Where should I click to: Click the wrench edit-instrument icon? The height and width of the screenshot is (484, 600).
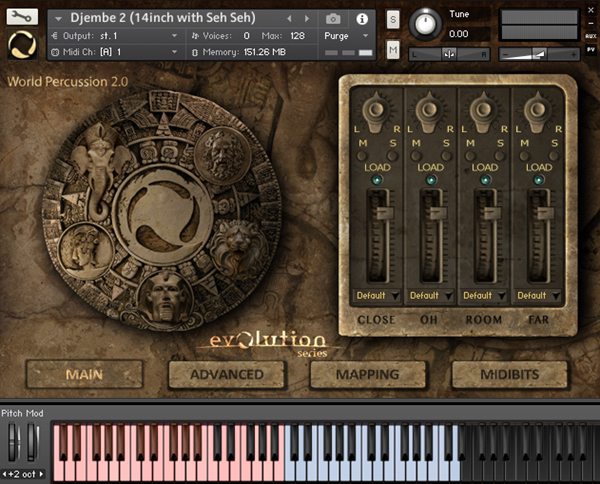click(20, 17)
